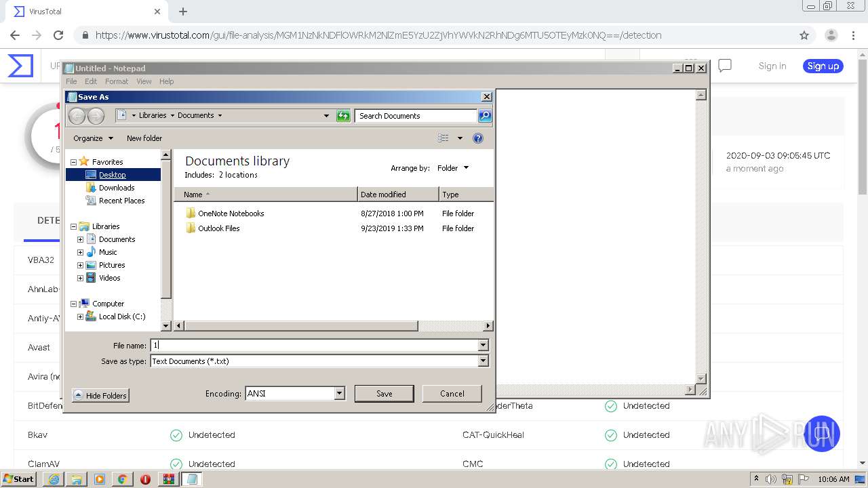Click Sign up button on VirusTotal
Image resolution: width=868 pixels, height=488 pixels.
[x=823, y=66]
